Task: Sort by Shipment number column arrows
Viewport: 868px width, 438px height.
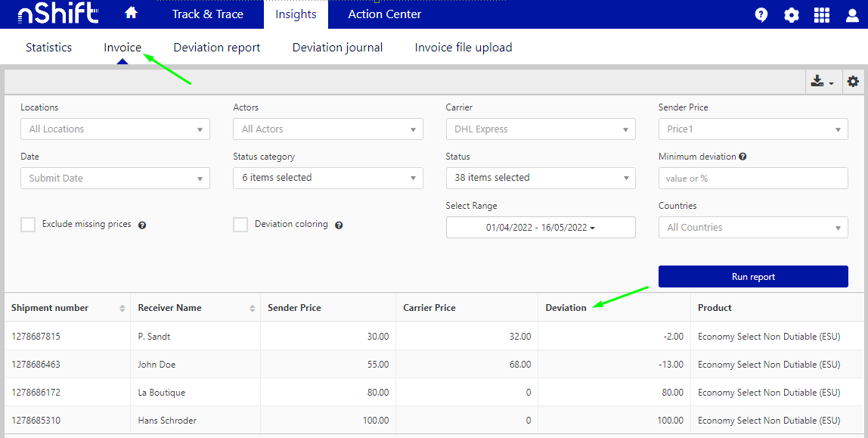Action: coord(122,308)
